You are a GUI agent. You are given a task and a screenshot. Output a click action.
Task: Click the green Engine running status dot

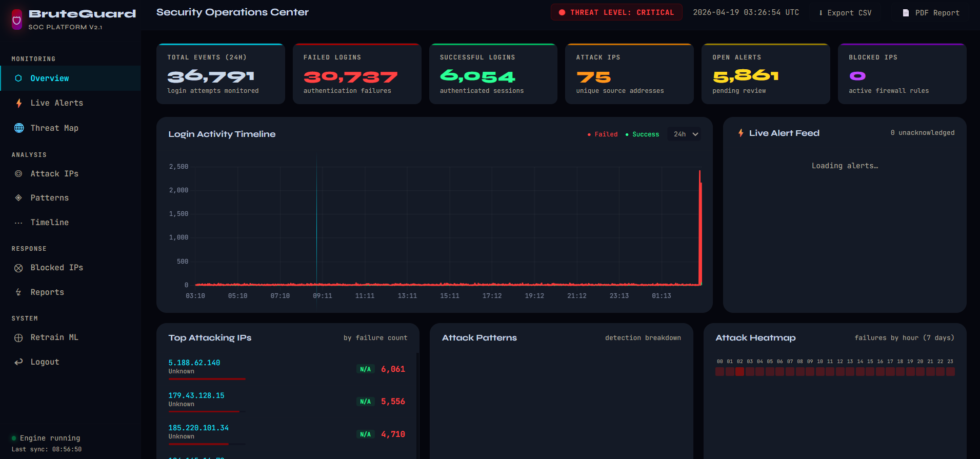pos(14,438)
